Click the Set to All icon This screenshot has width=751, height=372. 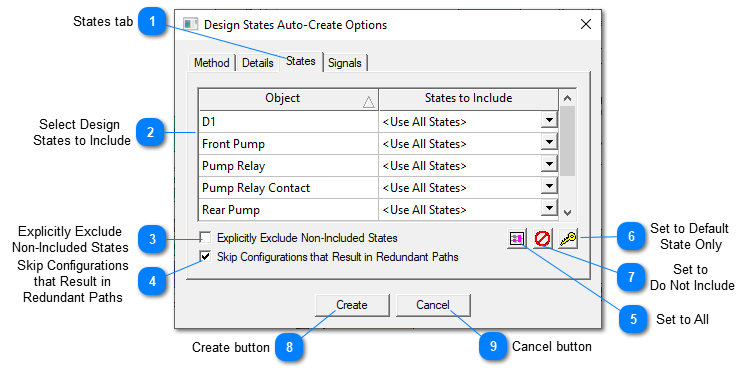[516, 238]
